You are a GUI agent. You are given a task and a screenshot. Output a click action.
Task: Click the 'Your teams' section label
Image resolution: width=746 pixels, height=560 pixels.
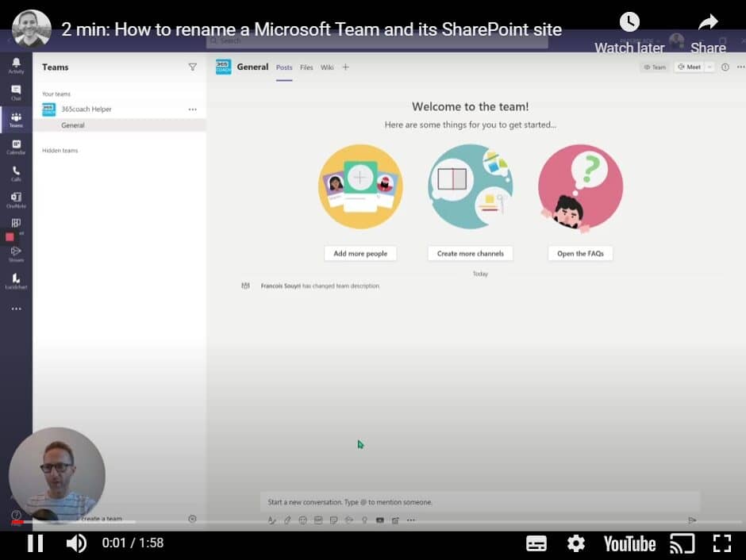[x=56, y=94]
